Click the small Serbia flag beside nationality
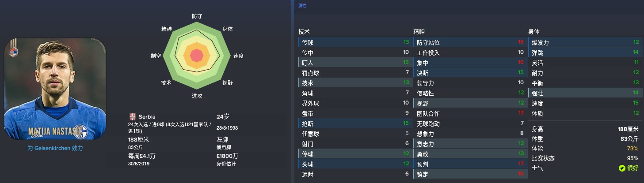 click(x=132, y=117)
